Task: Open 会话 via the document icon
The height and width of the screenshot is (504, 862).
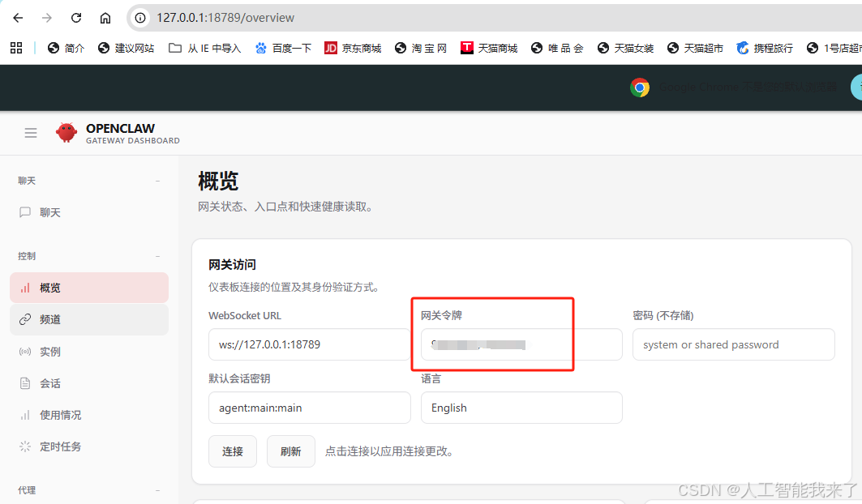Action: (27, 382)
